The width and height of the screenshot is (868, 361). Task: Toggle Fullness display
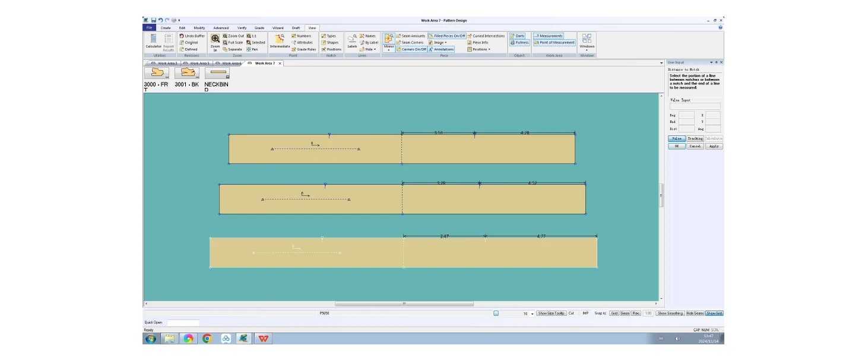pos(519,43)
